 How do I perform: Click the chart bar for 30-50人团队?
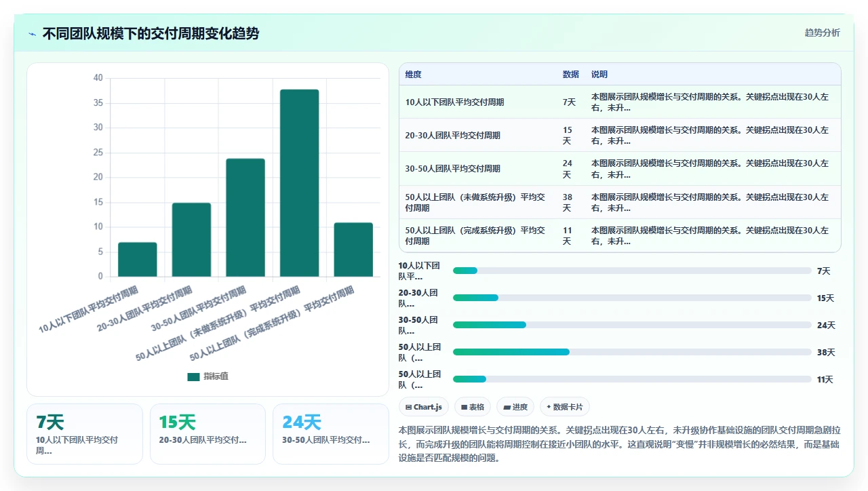point(245,217)
